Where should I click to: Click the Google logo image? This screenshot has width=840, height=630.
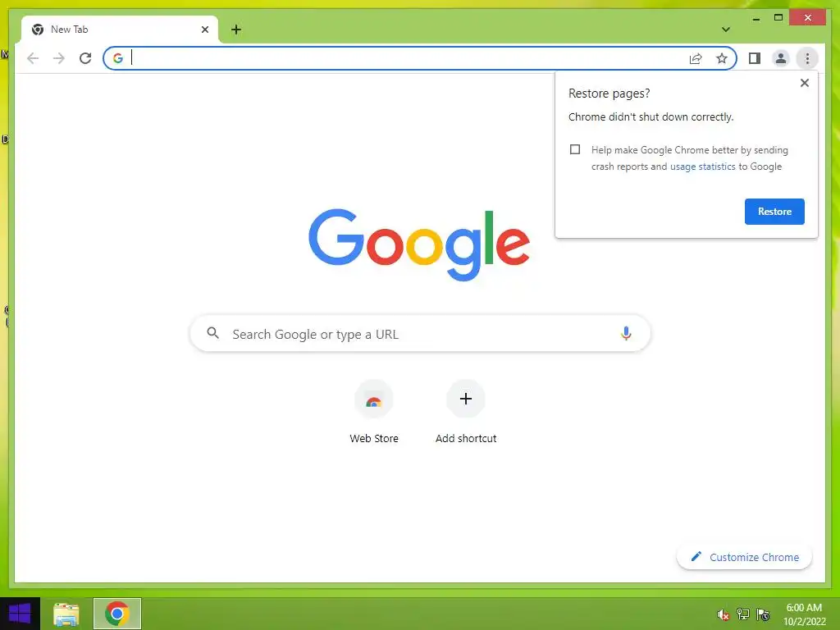pyautogui.click(x=419, y=244)
